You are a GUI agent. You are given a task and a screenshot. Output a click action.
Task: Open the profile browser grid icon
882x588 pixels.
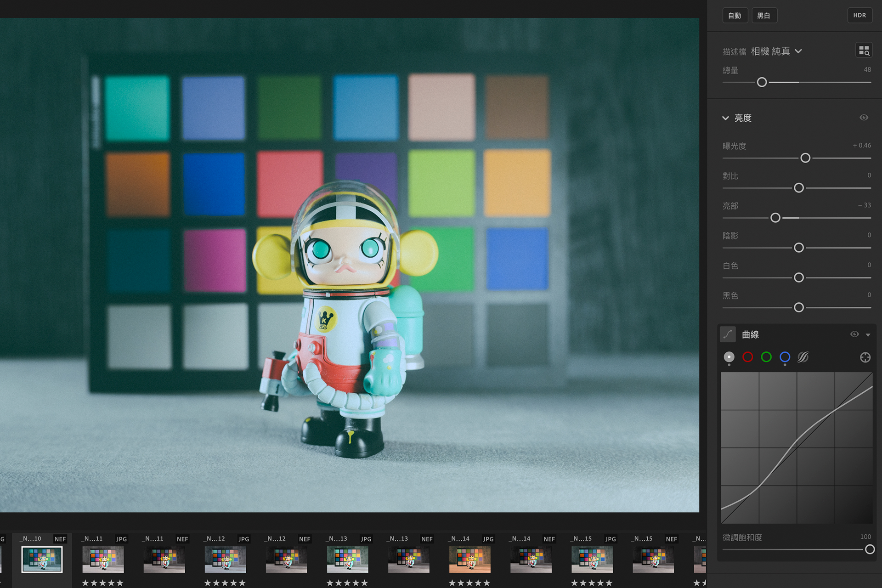click(864, 51)
